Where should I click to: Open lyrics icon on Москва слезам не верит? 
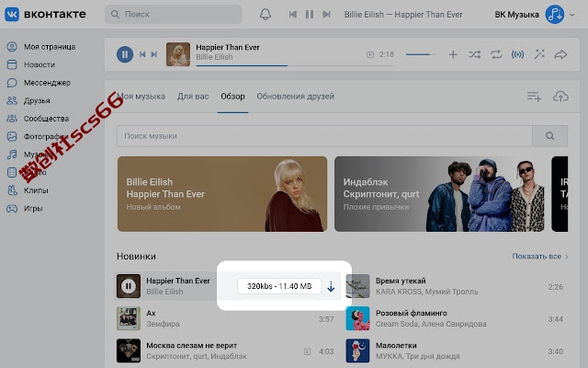pyautogui.click(x=307, y=351)
